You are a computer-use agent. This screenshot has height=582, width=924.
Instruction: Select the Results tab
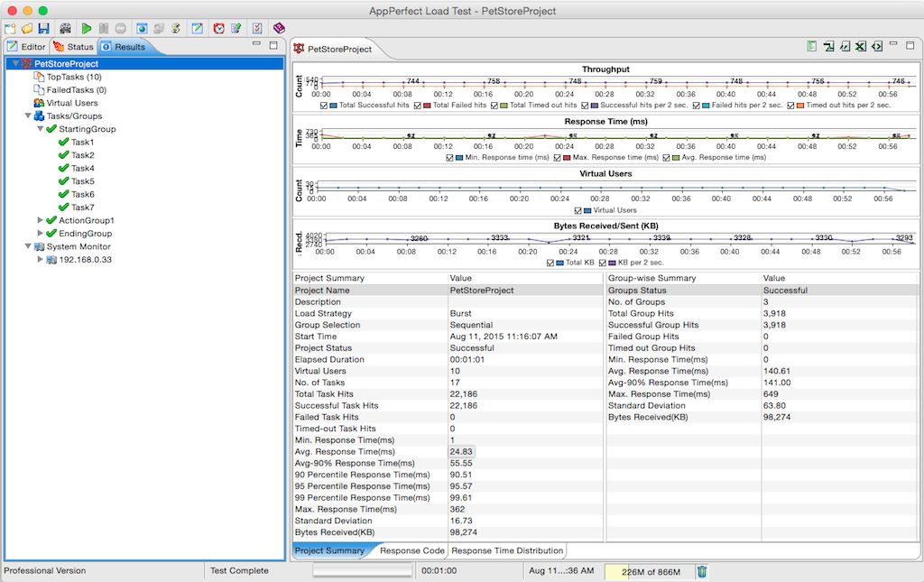pos(124,47)
